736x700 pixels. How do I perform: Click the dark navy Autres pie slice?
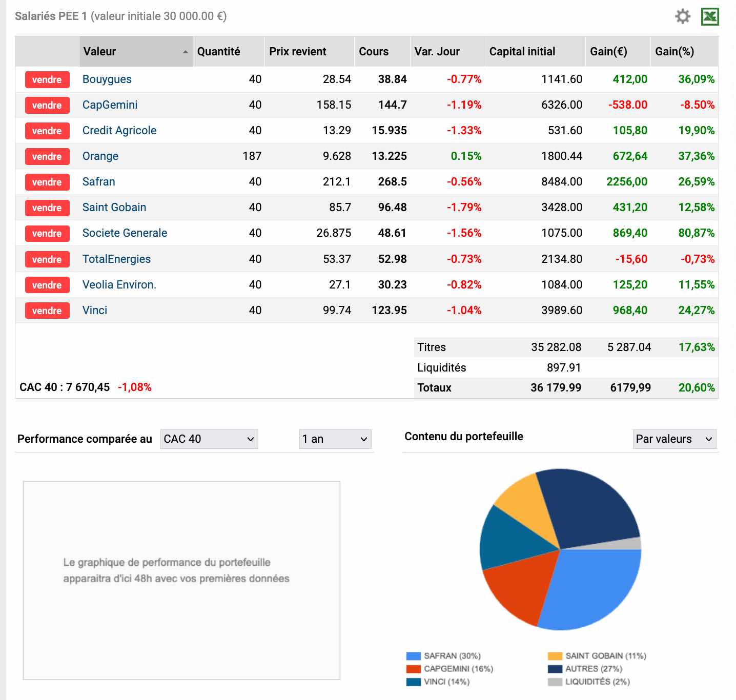pos(589,507)
